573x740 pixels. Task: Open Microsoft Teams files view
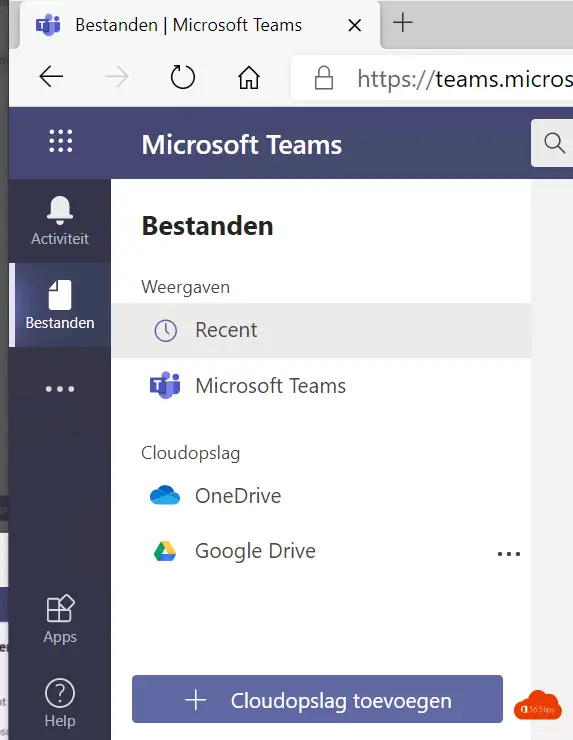coord(321,386)
